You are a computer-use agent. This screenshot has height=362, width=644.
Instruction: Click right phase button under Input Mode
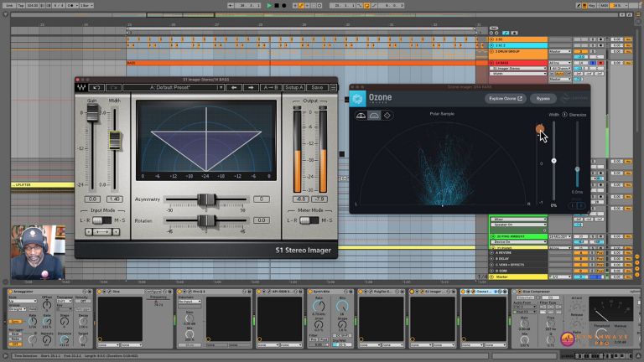tap(117, 232)
